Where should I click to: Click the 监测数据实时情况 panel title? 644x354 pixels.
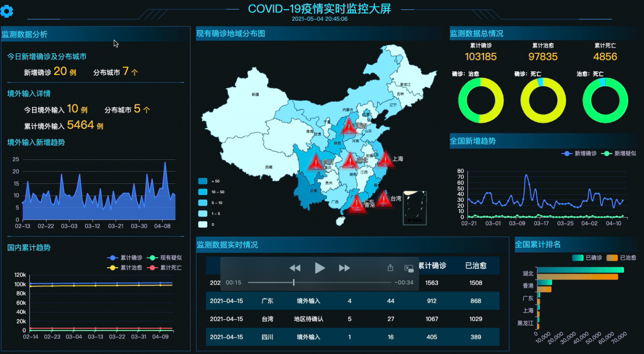click(227, 245)
